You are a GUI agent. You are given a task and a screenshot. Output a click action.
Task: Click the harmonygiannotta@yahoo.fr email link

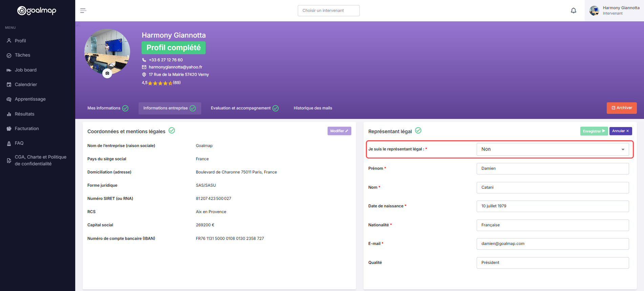pyautogui.click(x=175, y=67)
